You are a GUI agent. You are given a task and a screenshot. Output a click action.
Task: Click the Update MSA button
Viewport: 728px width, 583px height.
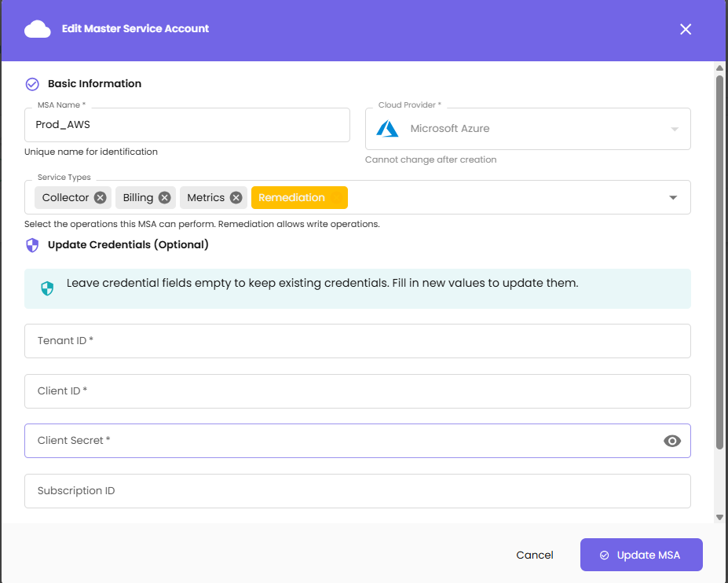pyautogui.click(x=641, y=555)
